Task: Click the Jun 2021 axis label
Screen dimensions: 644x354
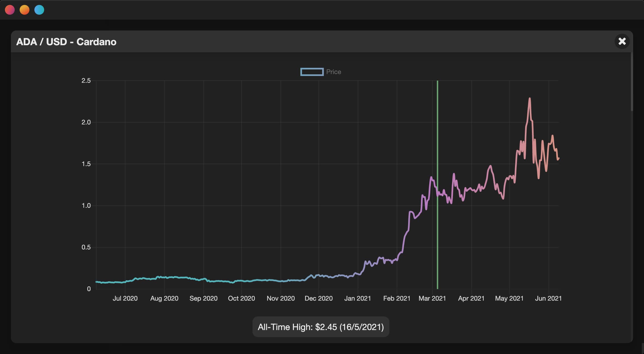Action: [548, 298]
